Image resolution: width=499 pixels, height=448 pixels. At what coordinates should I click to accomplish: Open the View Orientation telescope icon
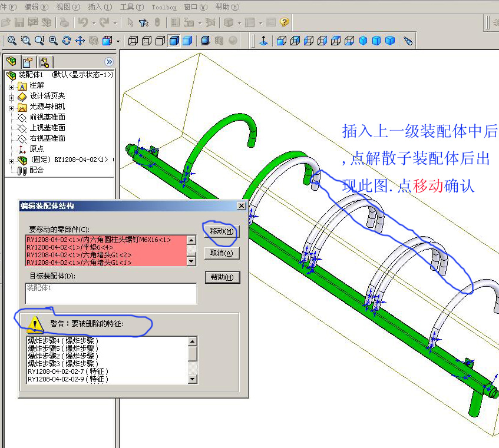coord(408,41)
